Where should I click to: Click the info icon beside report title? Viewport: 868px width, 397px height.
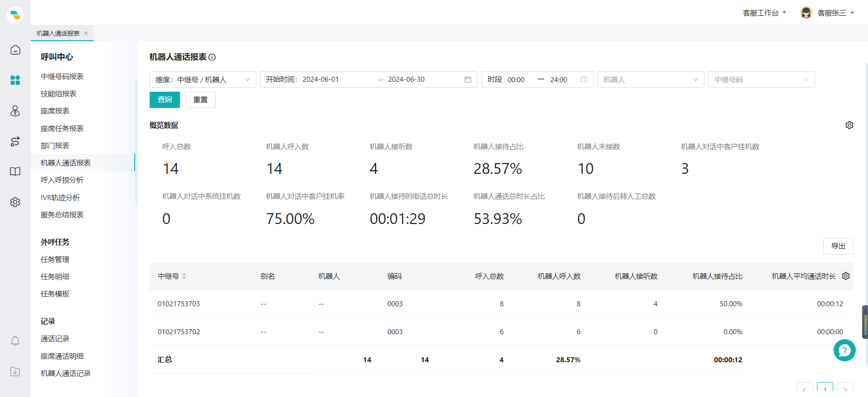pyautogui.click(x=212, y=57)
